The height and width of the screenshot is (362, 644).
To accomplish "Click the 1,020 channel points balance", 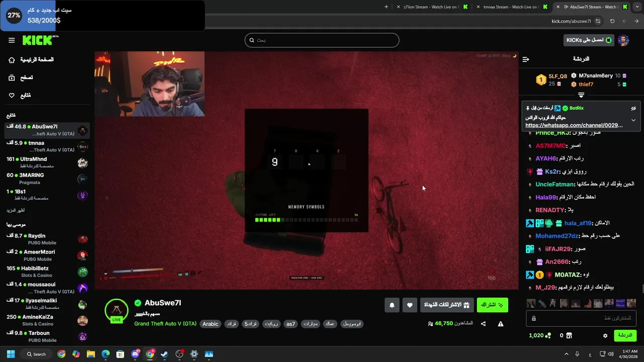I will (540, 335).
